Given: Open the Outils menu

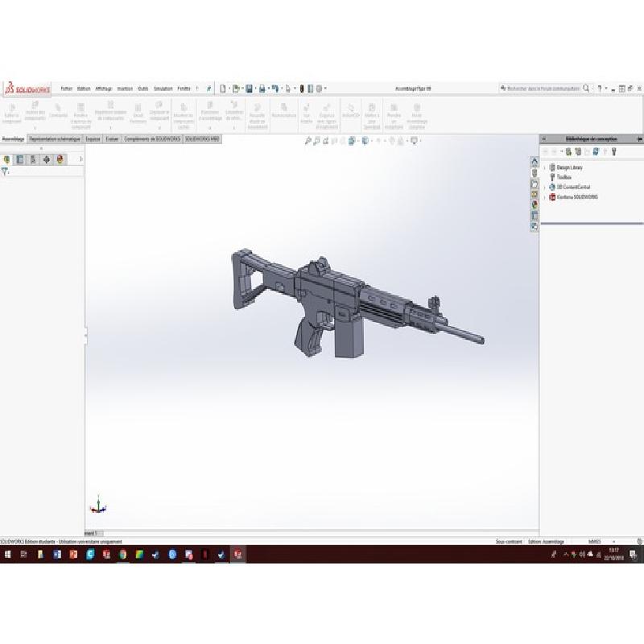Looking at the screenshot, I should (x=143, y=89).
